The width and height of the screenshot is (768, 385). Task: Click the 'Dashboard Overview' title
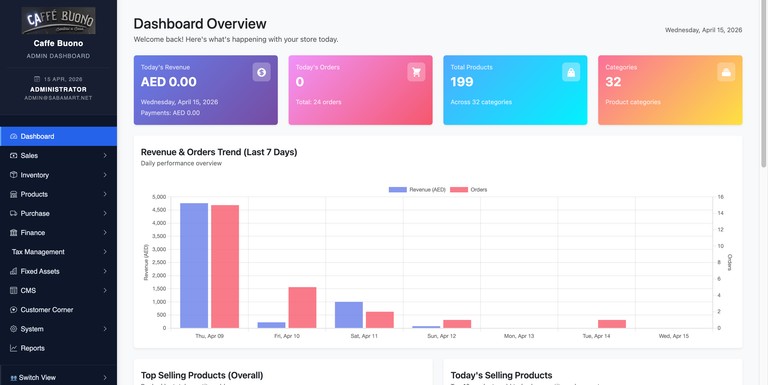pyautogui.click(x=200, y=24)
